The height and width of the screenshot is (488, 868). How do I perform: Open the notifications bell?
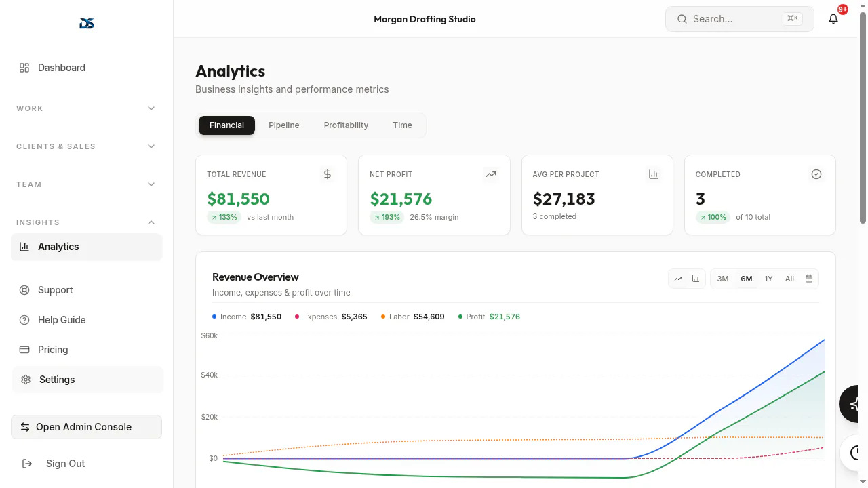833,19
